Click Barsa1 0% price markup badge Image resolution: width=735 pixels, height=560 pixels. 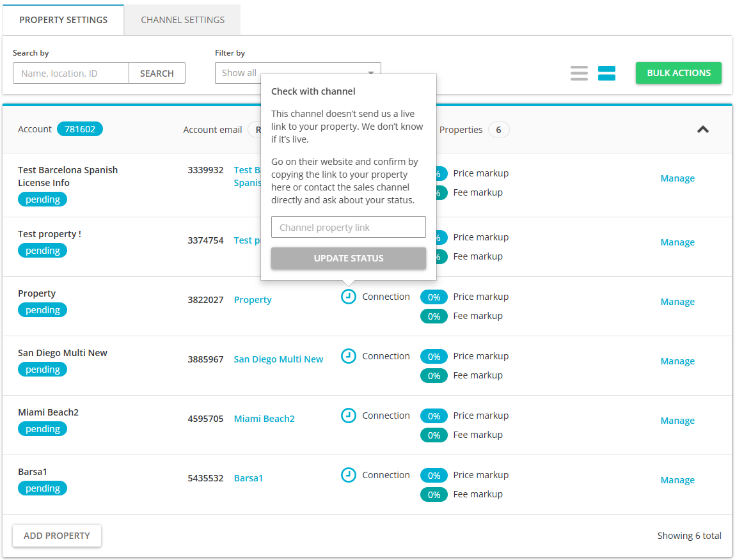(434, 476)
